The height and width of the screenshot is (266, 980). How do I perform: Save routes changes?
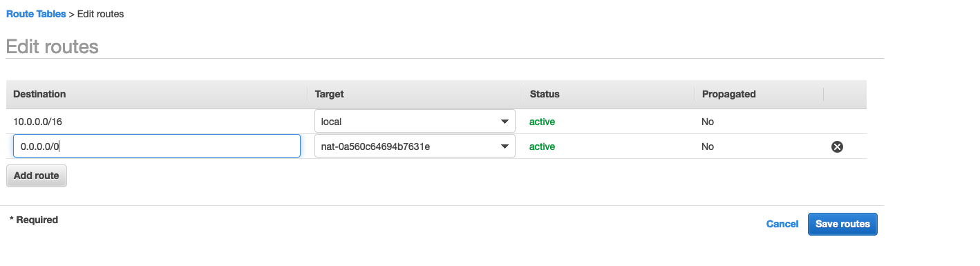pos(842,224)
